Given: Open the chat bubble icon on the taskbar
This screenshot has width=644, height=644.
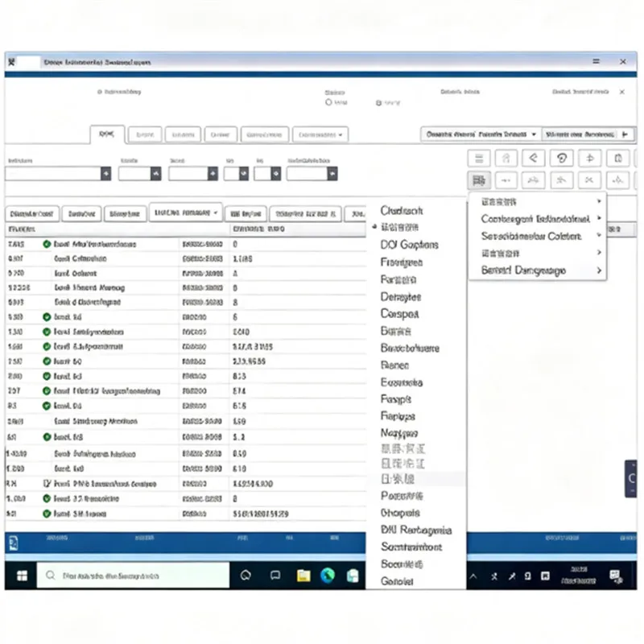Looking at the screenshot, I should [x=275, y=576].
